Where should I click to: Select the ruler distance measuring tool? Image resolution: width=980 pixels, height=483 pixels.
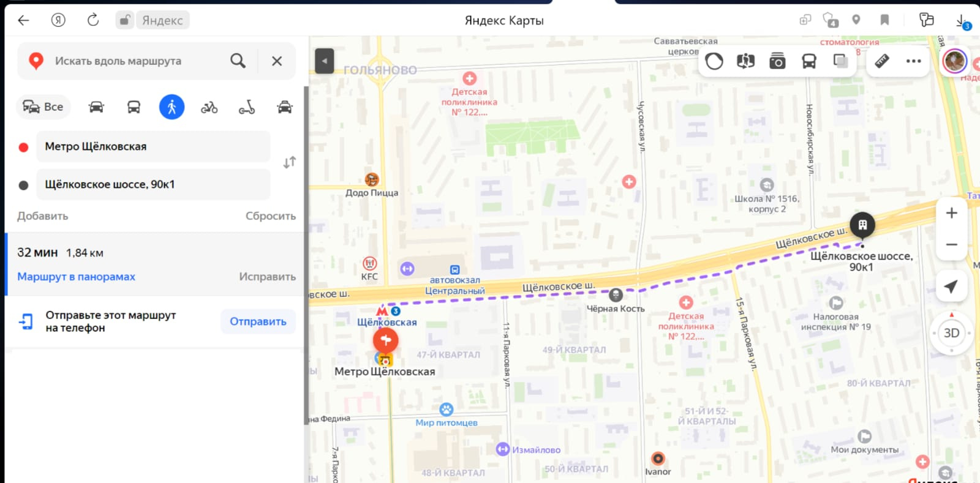(882, 61)
